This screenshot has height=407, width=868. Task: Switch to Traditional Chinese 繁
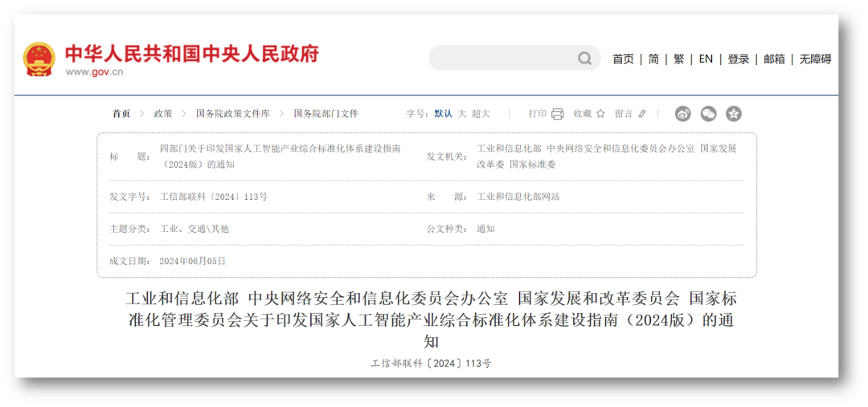point(678,59)
